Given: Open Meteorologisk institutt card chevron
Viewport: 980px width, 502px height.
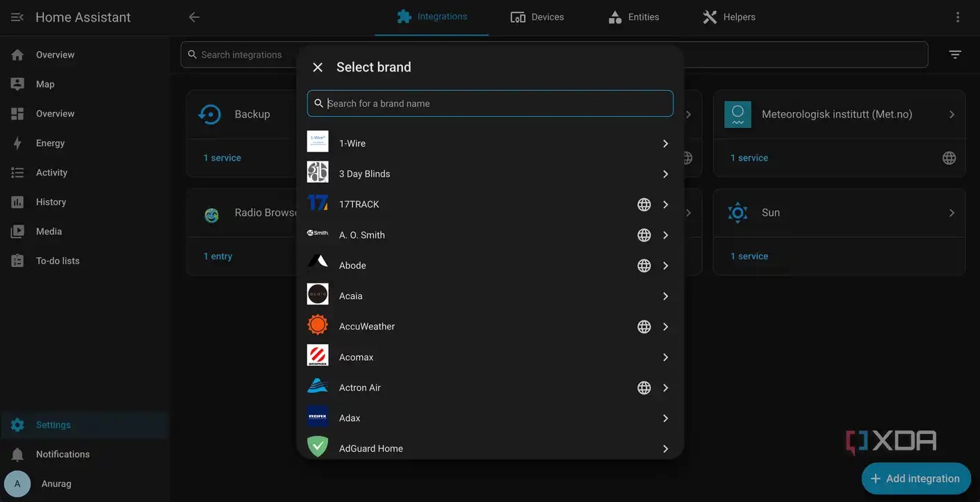Looking at the screenshot, I should 952,114.
